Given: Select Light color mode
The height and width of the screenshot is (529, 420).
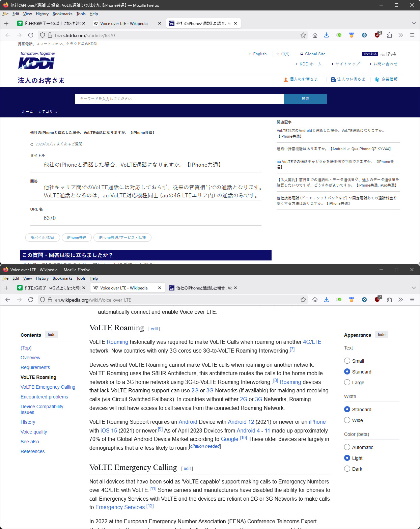Looking at the screenshot, I should point(347,458).
